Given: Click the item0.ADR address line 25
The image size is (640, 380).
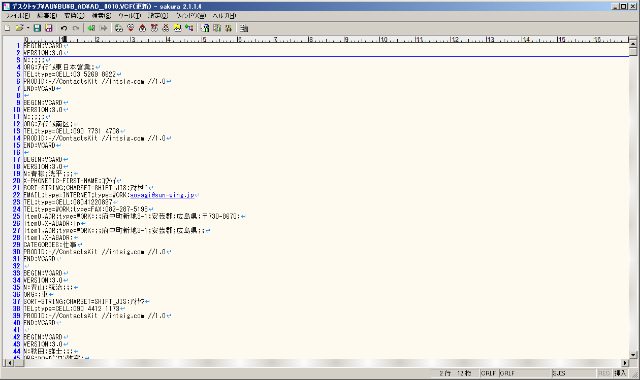Looking at the screenshot, I should [x=132, y=216].
